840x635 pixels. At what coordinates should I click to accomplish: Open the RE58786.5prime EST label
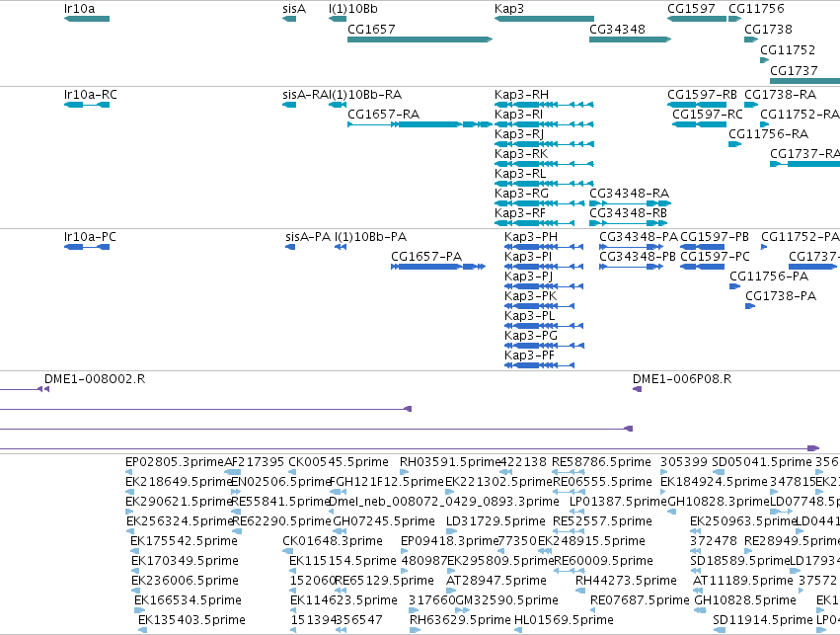point(601,462)
